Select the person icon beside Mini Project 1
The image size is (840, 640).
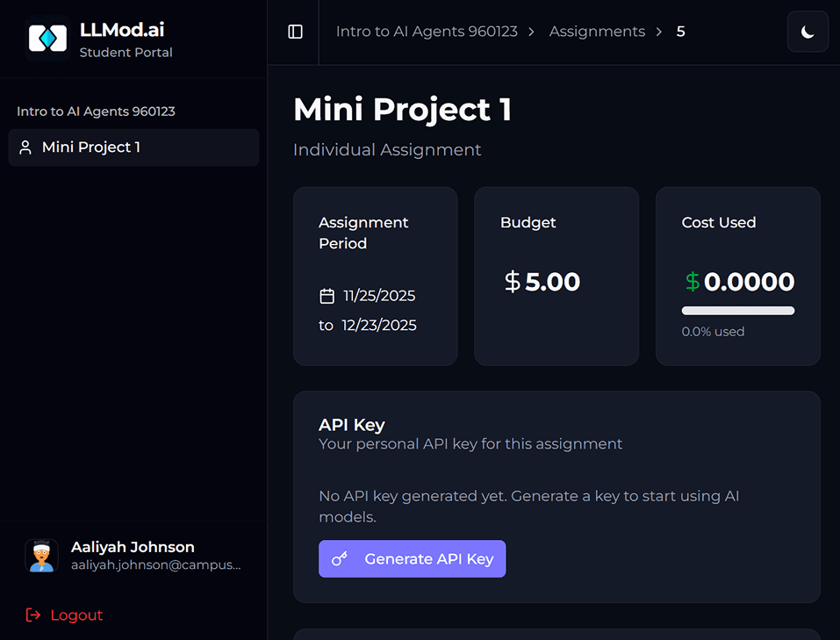[25, 147]
